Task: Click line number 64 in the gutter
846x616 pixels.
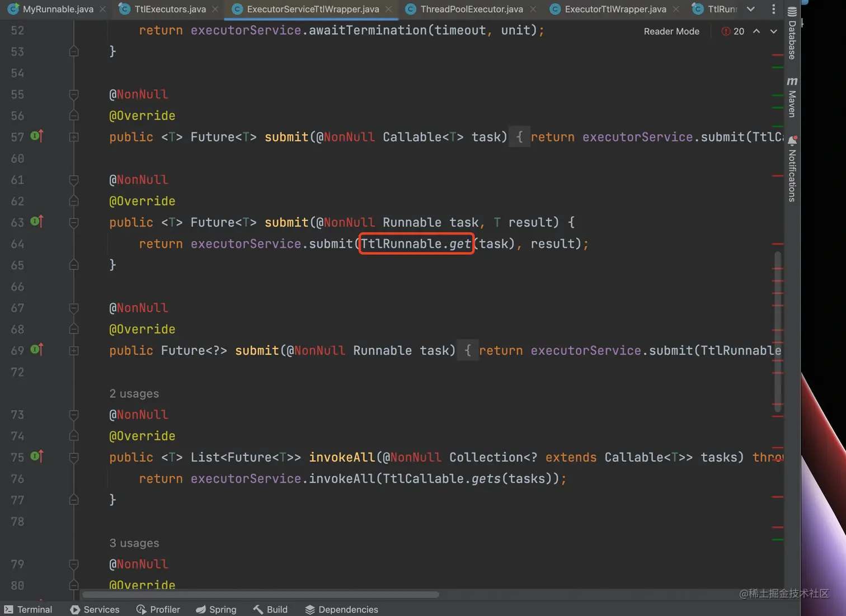Action: click(17, 244)
